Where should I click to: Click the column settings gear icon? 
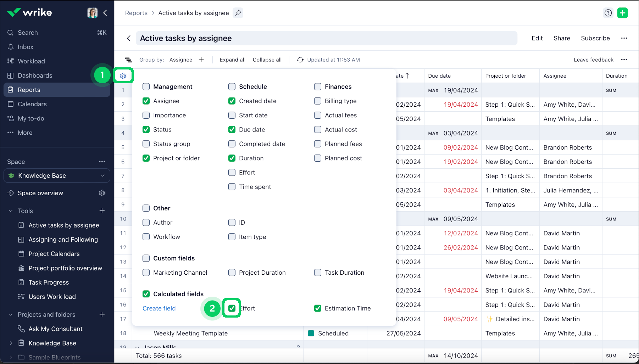pyautogui.click(x=123, y=76)
